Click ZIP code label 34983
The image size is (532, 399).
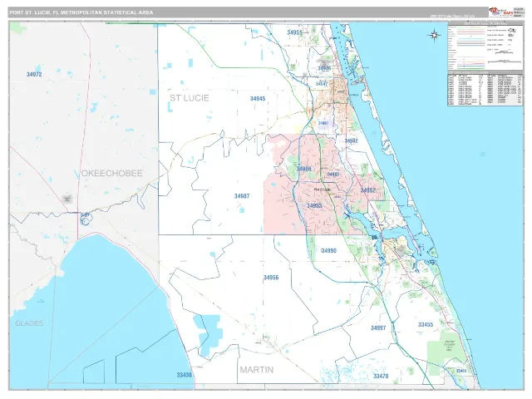[333, 175]
